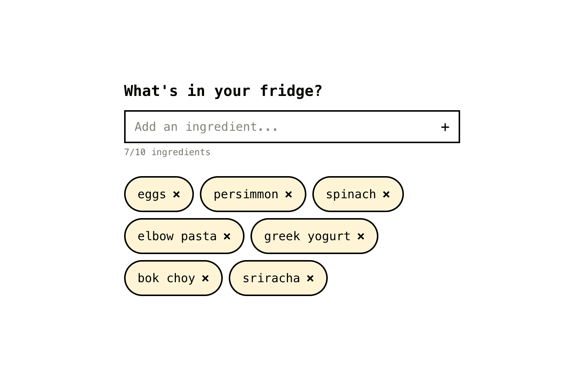Select the sriracha ingredient chip
Image resolution: width=588 pixels, height=371 pixels.
271,278
